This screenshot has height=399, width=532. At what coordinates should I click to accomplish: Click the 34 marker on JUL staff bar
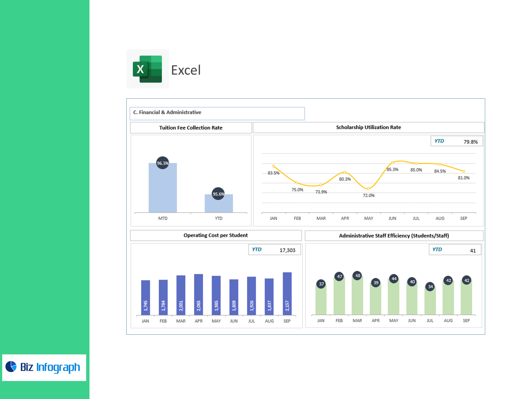430,287
